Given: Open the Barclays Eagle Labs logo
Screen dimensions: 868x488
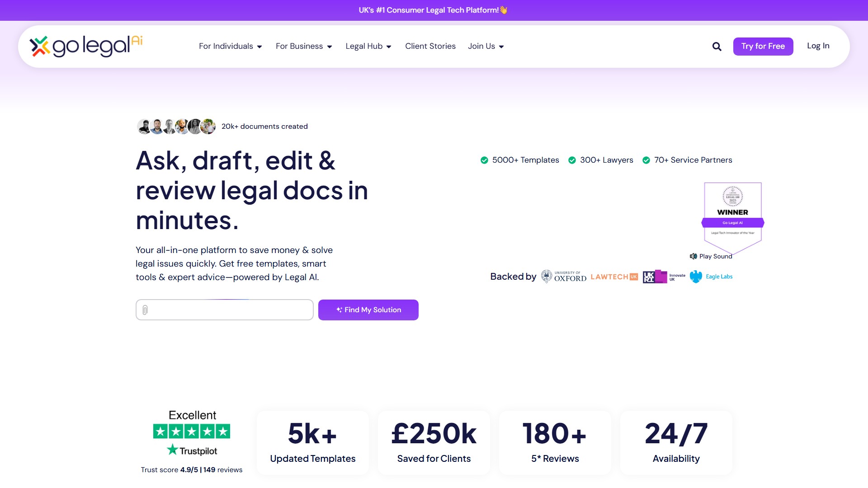Looking at the screenshot, I should tap(711, 276).
